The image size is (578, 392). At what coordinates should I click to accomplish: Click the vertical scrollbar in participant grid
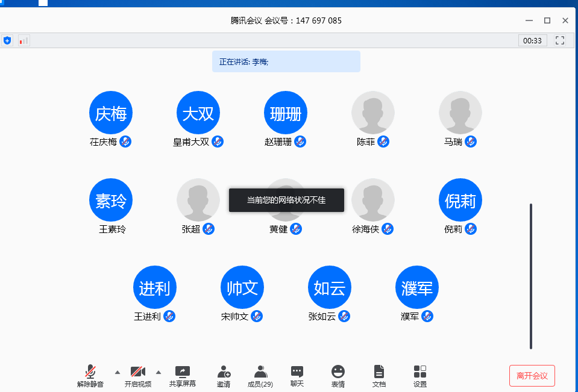531,276
